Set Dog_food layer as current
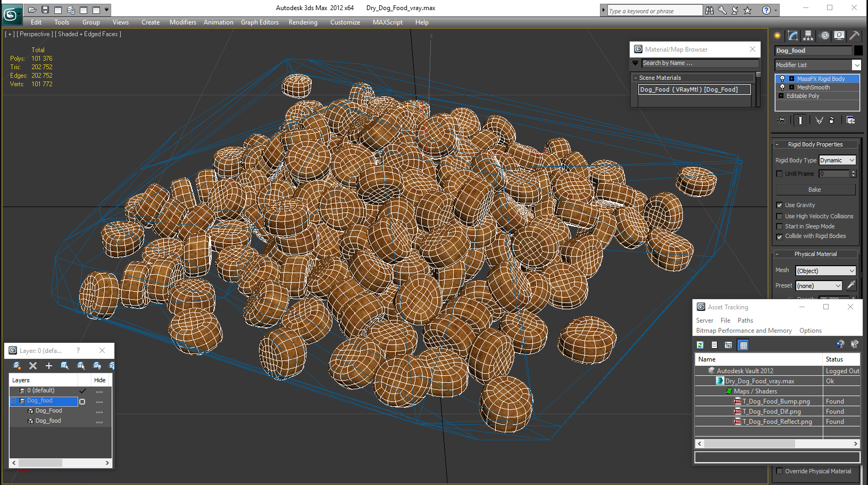The width and height of the screenshot is (868, 485). click(82, 401)
